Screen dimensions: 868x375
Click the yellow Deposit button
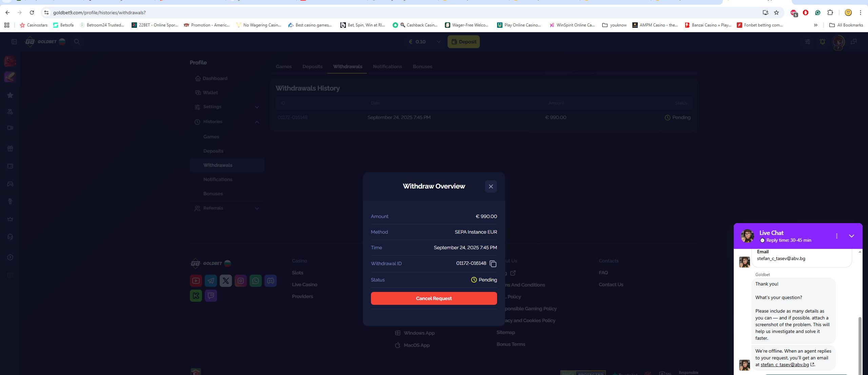[463, 42]
